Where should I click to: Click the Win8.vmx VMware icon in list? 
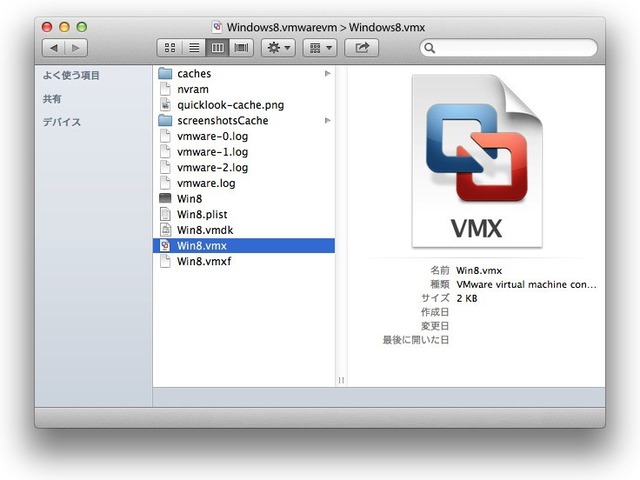[x=165, y=246]
